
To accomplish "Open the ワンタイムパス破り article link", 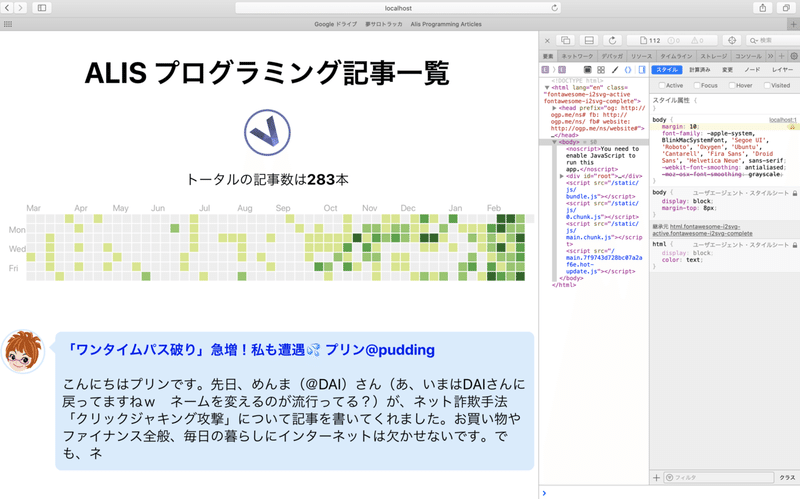I will tap(251, 350).
